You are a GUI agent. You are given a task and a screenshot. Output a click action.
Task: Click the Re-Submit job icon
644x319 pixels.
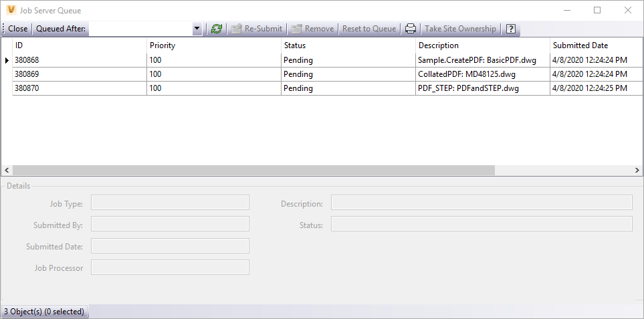[236, 29]
